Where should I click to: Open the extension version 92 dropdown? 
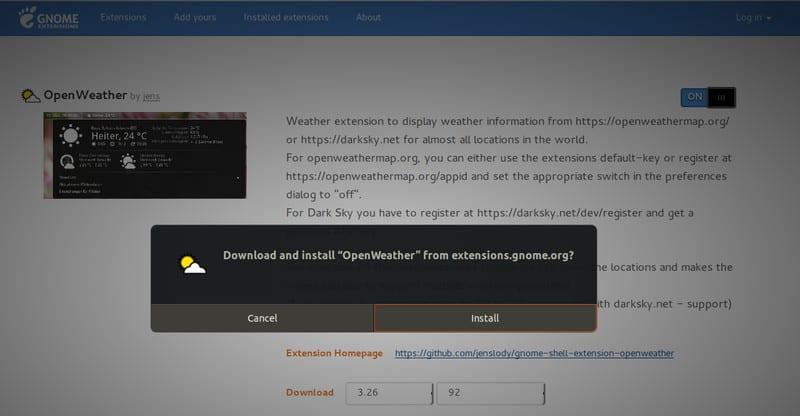(x=490, y=393)
